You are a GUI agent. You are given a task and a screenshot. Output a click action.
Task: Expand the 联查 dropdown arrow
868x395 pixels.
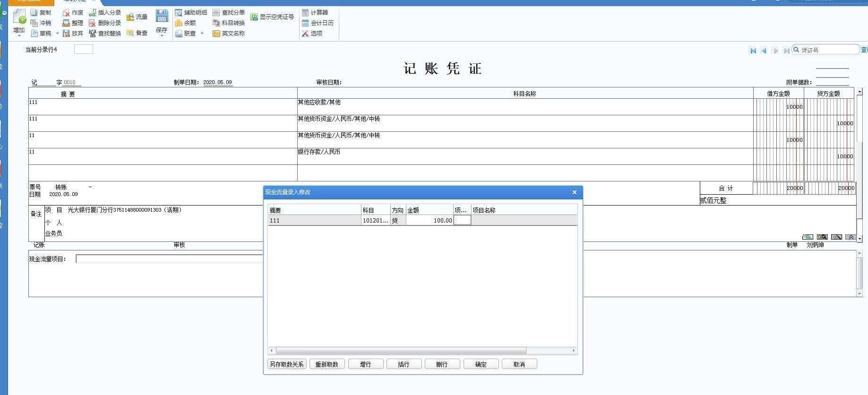point(202,34)
